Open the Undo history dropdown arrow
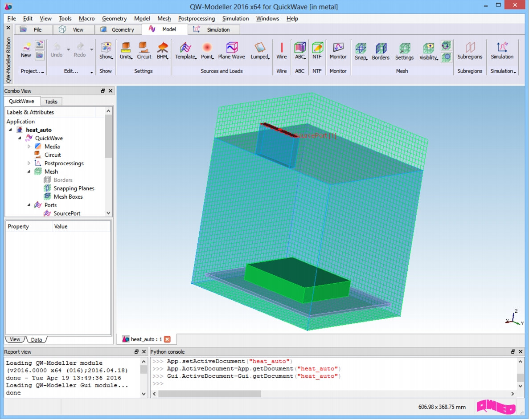This screenshot has height=420, width=529. click(x=69, y=50)
